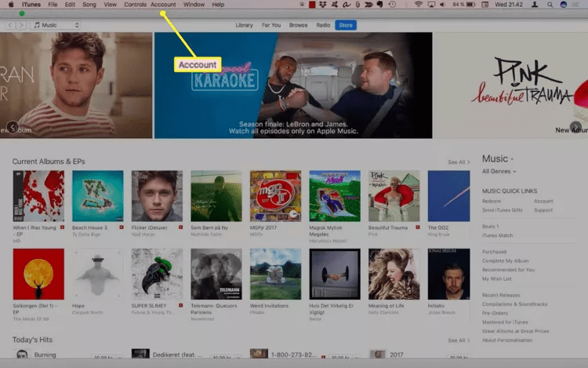Open the Carpool Karaoke banner

pos(293,86)
